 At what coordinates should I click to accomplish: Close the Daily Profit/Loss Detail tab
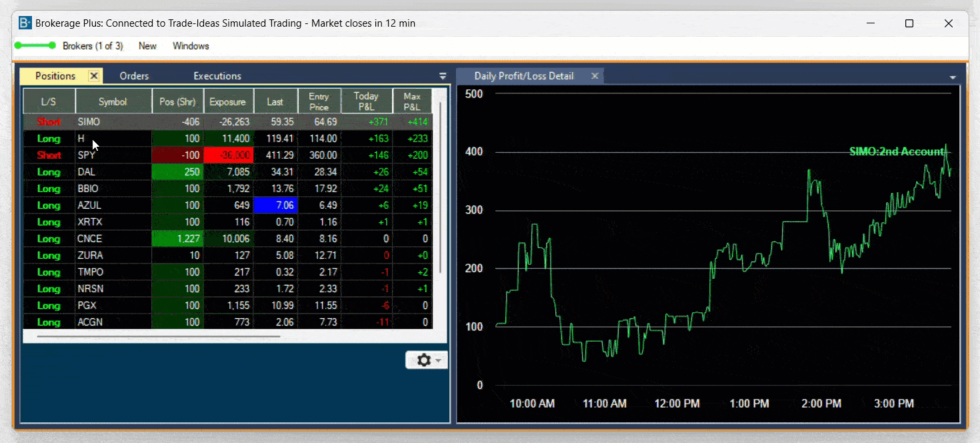[x=595, y=76]
